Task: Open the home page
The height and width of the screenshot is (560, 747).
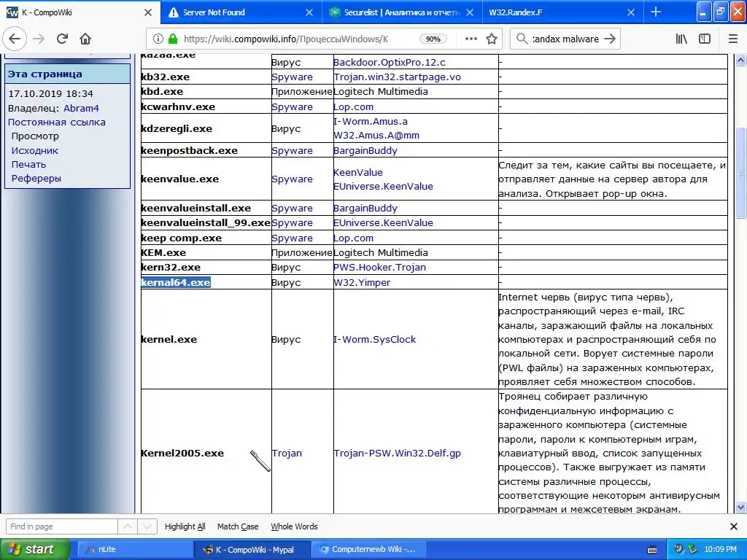Action: (85, 39)
